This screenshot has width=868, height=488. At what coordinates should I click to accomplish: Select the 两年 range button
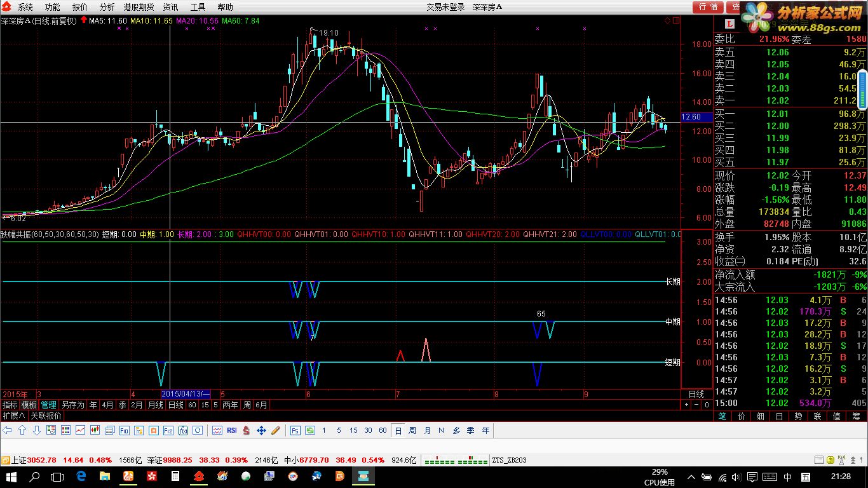coord(230,405)
